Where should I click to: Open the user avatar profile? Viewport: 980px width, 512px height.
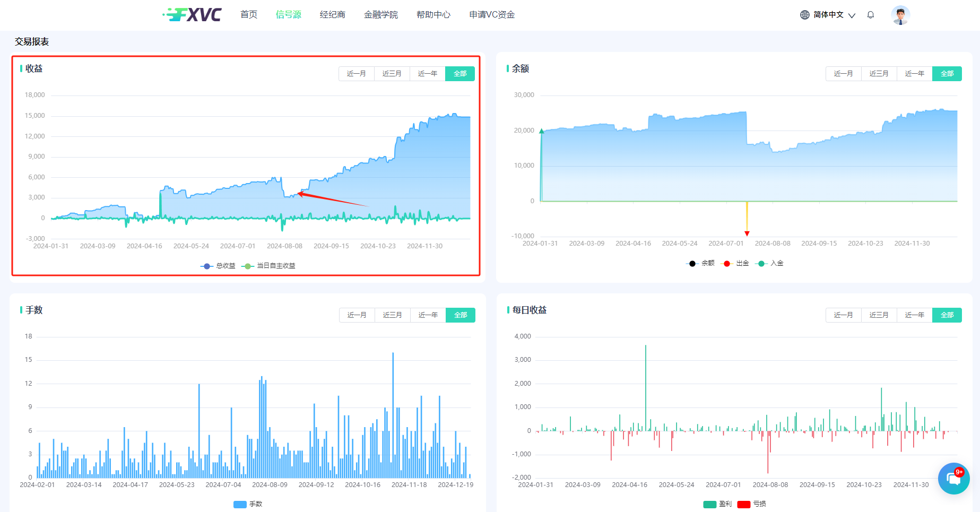pos(900,15)
